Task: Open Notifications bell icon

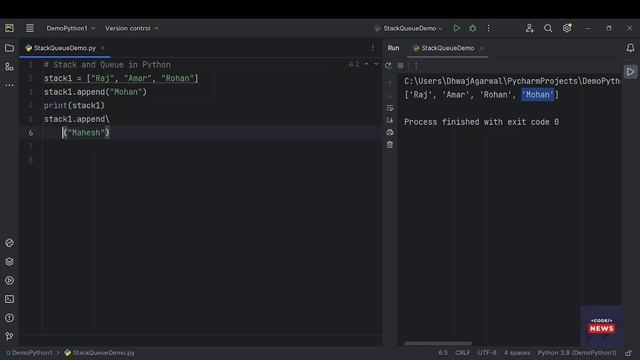Action: click(630, 48)
